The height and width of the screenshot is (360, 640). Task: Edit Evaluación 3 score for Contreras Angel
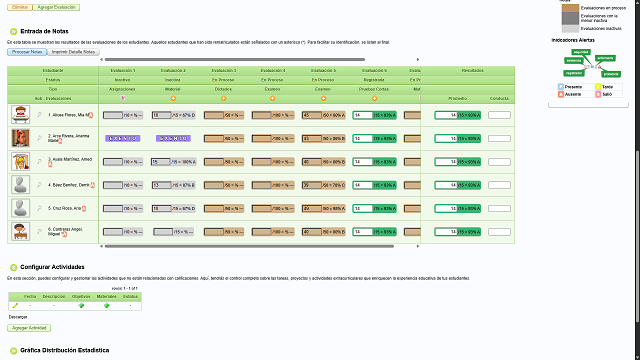(x=214, y=231)
